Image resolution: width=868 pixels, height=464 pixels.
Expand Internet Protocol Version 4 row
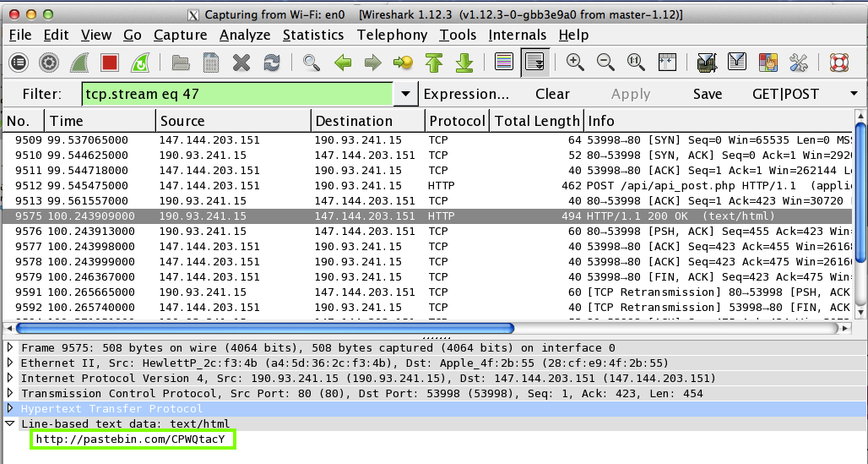point(10,378)
